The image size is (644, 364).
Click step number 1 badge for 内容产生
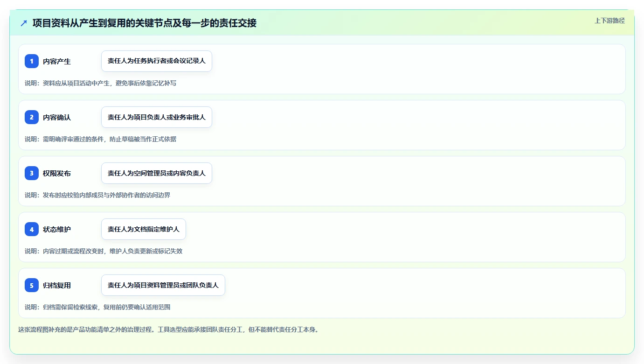pos(32,61)
